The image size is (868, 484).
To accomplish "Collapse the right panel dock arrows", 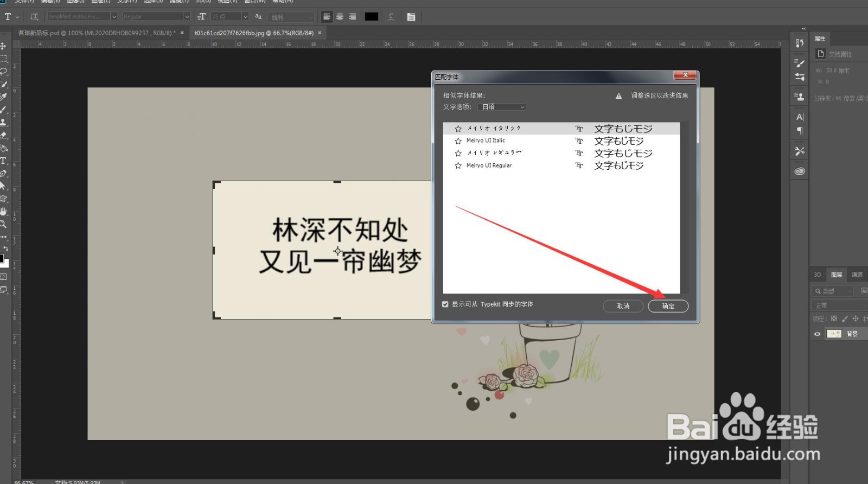I will pyautogui.click(x=803, y=29).
